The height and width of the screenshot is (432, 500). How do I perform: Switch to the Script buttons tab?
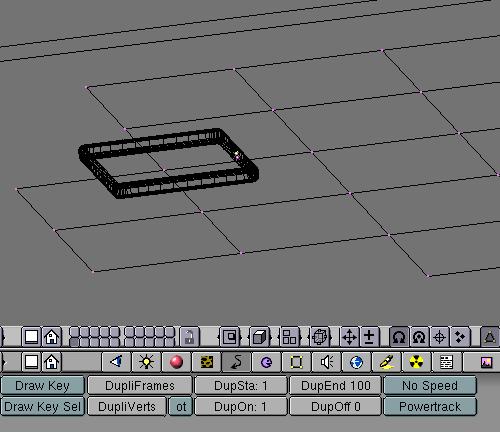pyautogui.click(x=446, y=362)
